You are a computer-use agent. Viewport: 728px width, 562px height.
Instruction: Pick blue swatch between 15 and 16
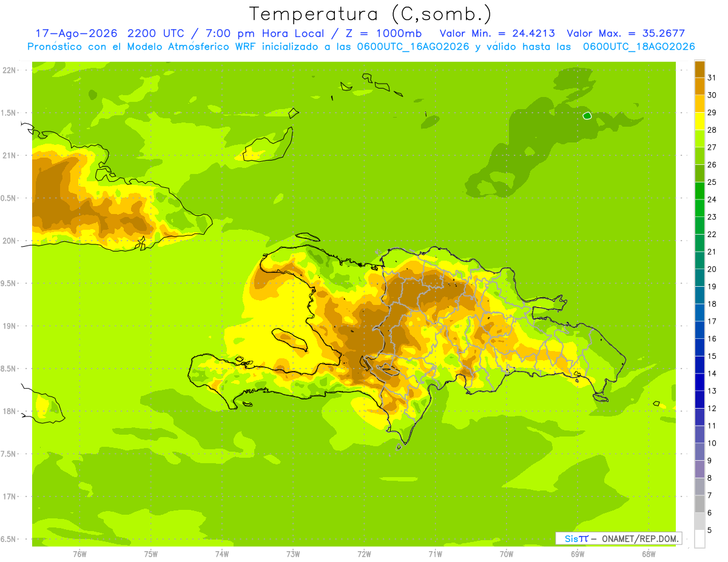coord(699,347)
